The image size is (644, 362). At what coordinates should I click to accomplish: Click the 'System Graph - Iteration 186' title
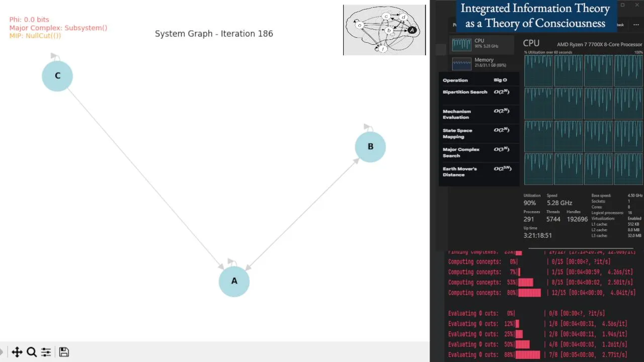pos(214,34)
